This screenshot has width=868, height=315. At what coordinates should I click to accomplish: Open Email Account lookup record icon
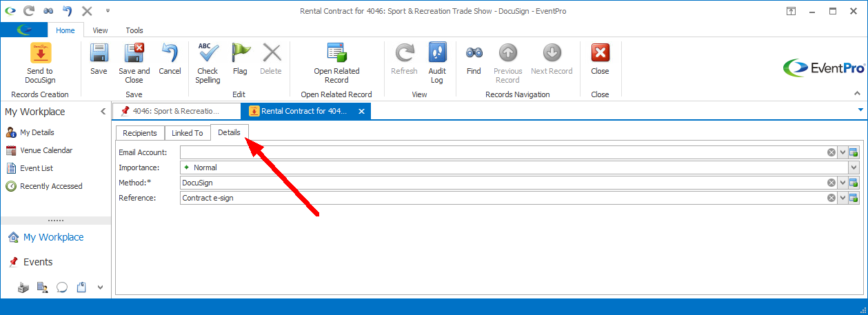pyautogui.click(x=854, y=152)
